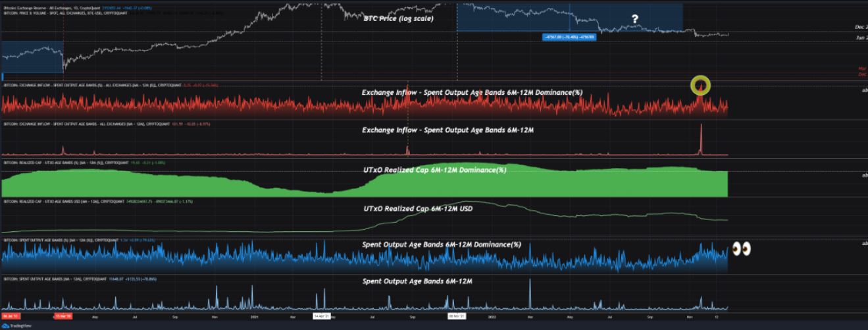Select 'UTxO Realized Cap 6M-12M Dominance(%)' text label
The image size is (868, 330).
click(434, 170)
